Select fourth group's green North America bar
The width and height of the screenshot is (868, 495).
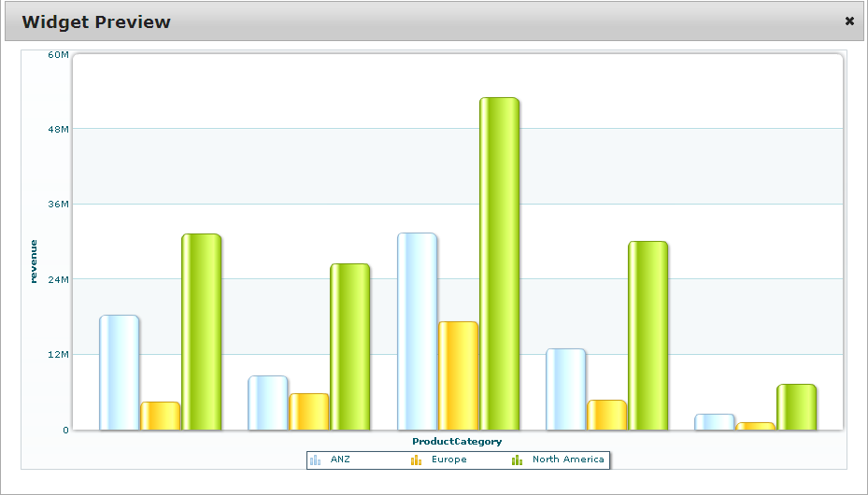click(x=647, y=335)
